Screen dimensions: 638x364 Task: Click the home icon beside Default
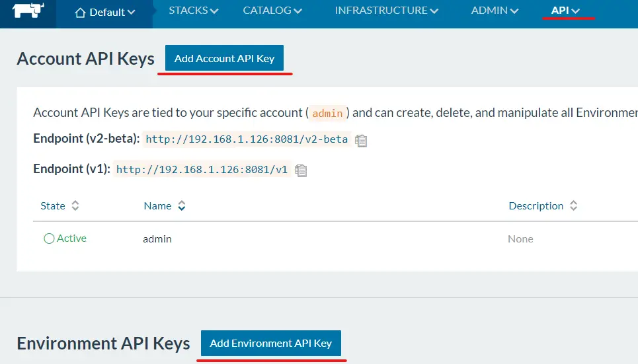(80, 13)
